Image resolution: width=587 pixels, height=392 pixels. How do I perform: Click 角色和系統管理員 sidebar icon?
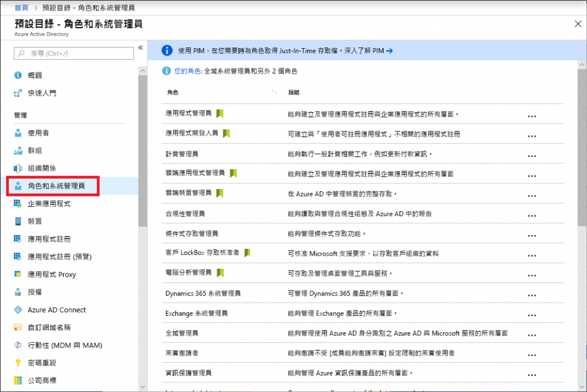[x=18, y=186]
